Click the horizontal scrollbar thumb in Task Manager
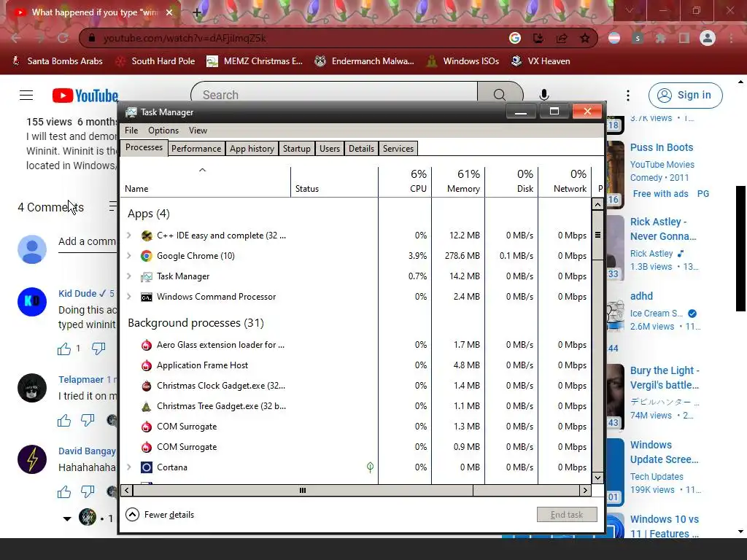This screenshot has height=560, width=747. pos(303,491)
